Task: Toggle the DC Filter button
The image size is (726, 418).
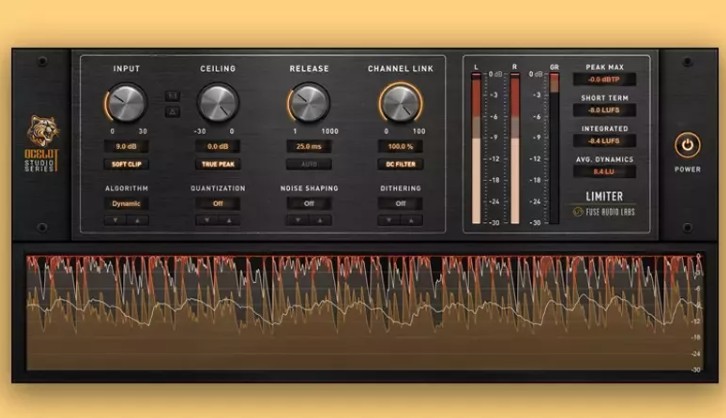Action: 401,164
